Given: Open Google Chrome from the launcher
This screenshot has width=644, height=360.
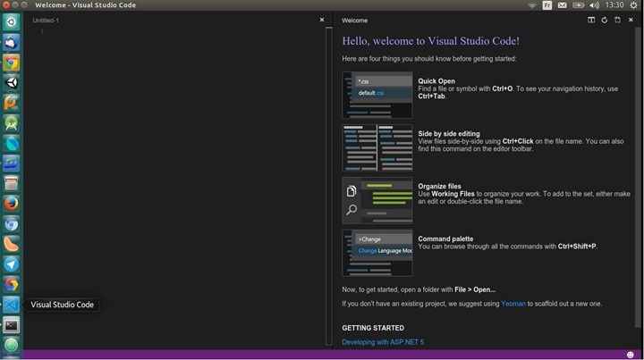Looking at the screenshot, I should pyautogui.click(x=11, y=63).
